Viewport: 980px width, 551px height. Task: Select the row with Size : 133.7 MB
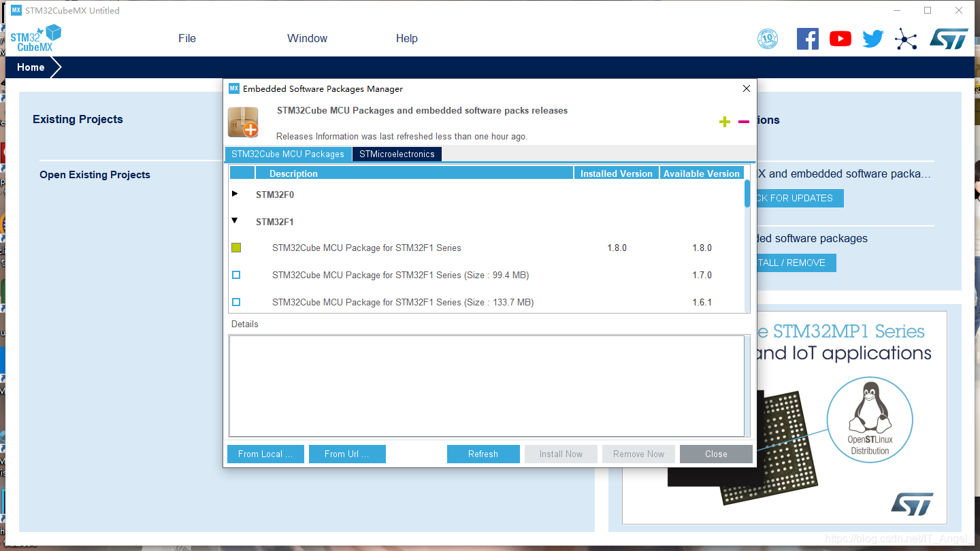pyautogui.click(x=487, y=302)
